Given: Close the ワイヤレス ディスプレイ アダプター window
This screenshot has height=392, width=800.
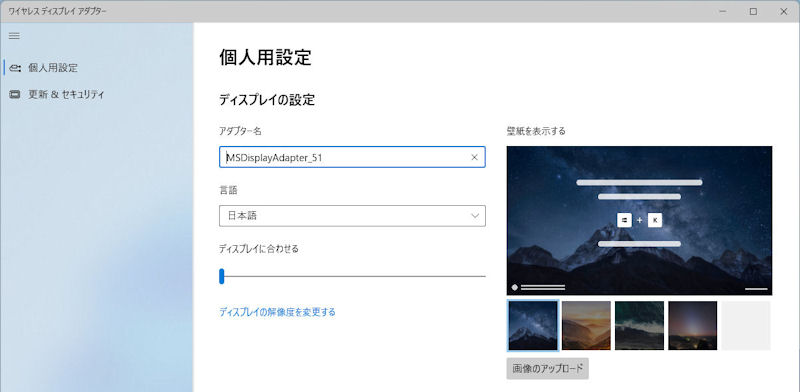Looking at the screenshot, I should tap(784, 11).
